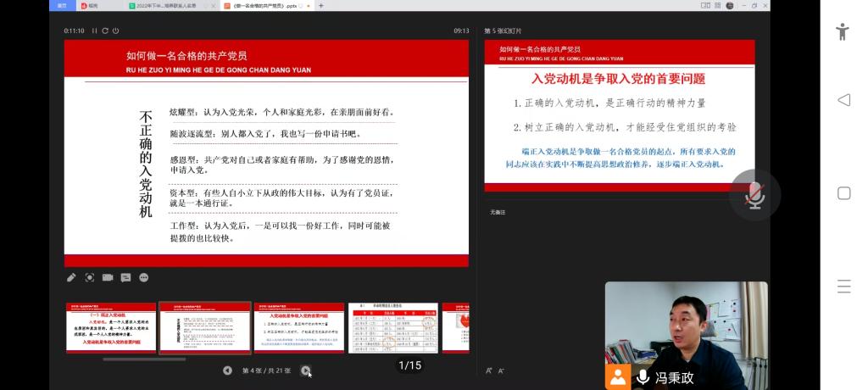Click the accessibility figure icon on the right sidebar
Screen dimensions: 868x390
pyautogui.click(x=843, y=31)
